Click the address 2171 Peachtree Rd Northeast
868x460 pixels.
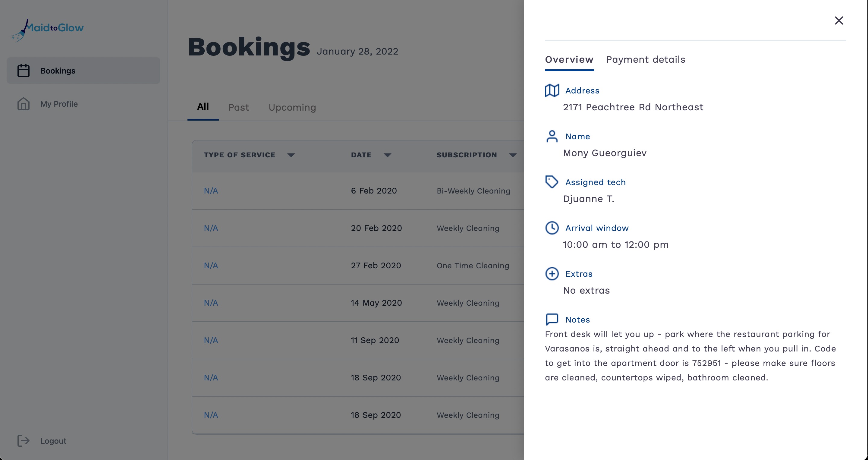pos(633,107)
